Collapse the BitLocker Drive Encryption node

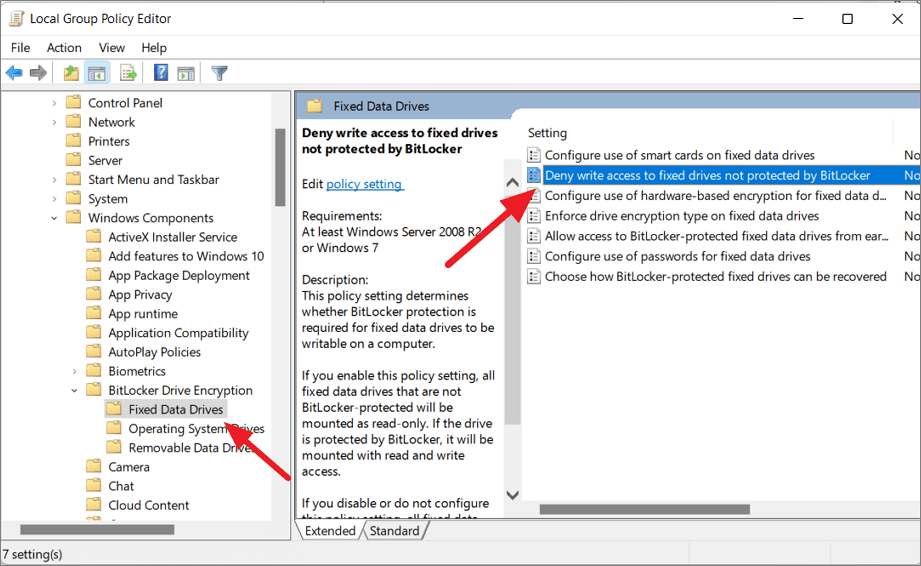pos(74,390)
